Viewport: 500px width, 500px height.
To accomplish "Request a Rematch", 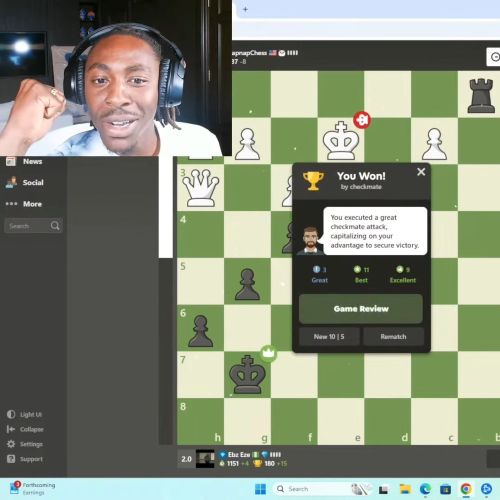I will [x=393, y=337].
